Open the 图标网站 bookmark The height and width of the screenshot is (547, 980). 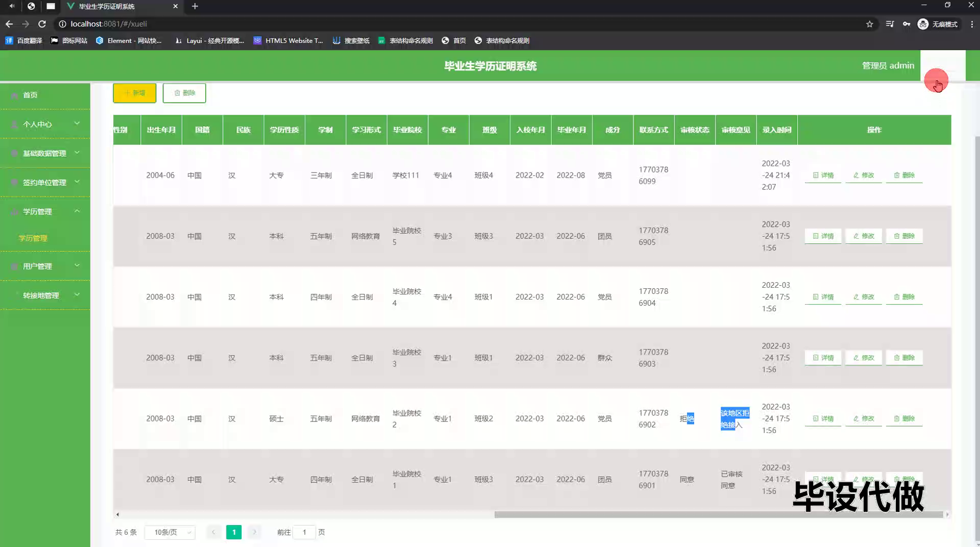coord(69,40)
